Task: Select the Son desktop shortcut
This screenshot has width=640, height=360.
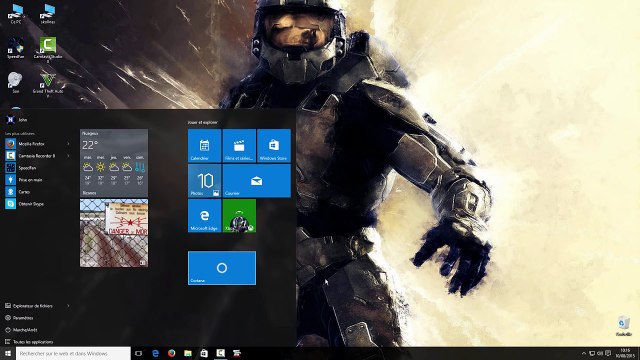Action: [x=16, y=82]
